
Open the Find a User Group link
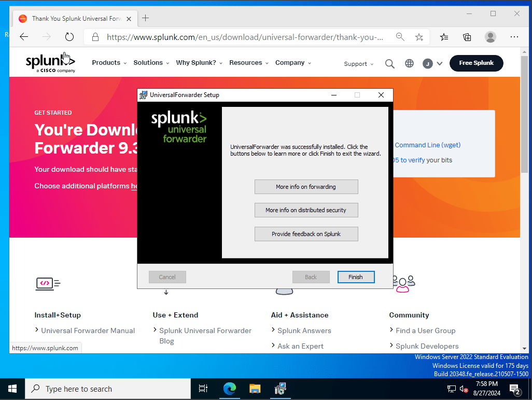click(426, 330)
